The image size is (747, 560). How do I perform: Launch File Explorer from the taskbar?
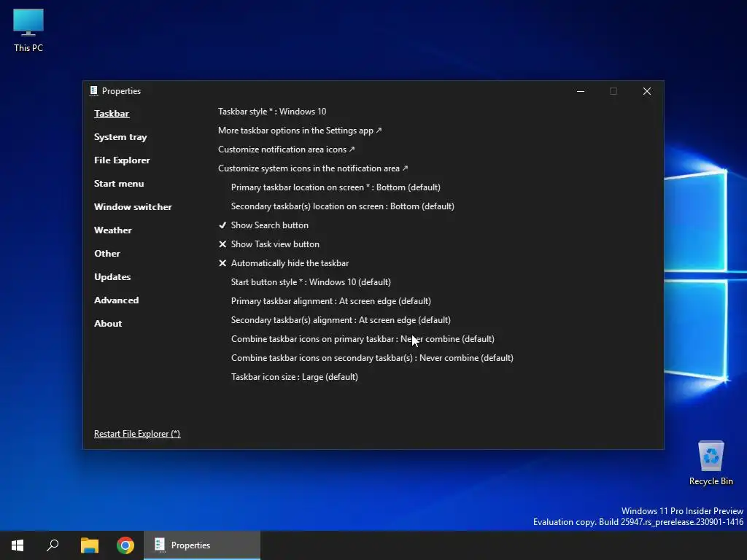click(89, 545)
